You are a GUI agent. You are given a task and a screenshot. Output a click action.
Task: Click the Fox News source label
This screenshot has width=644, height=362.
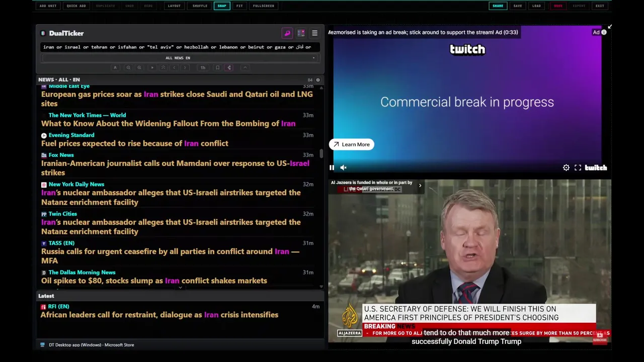[61, 155]
